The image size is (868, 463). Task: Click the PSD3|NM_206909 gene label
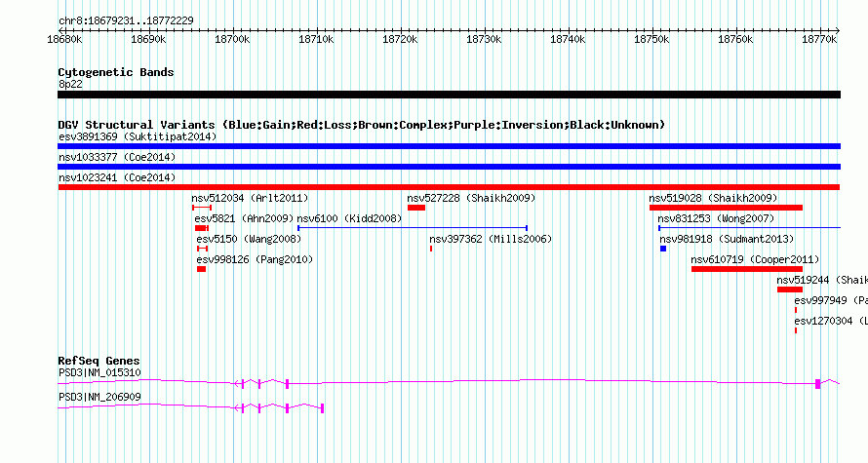tap(99, 397)
